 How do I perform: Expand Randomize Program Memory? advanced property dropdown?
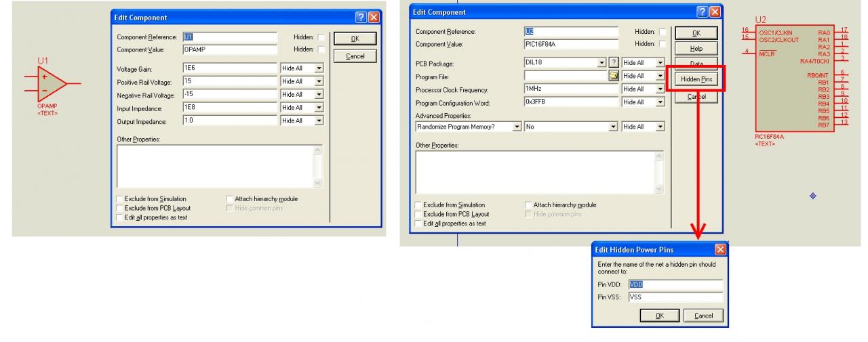(x=517, y=127)
